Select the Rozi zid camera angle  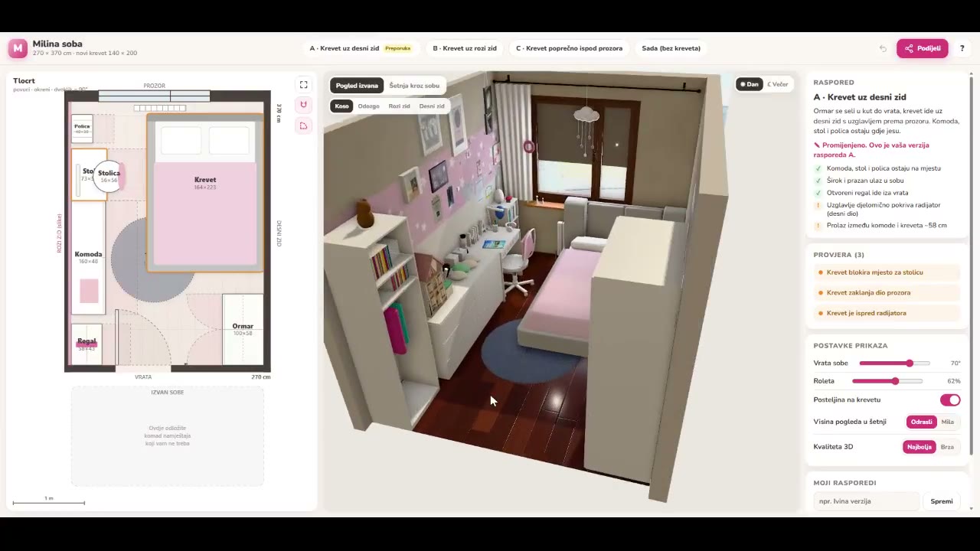(x=399, y=106)
